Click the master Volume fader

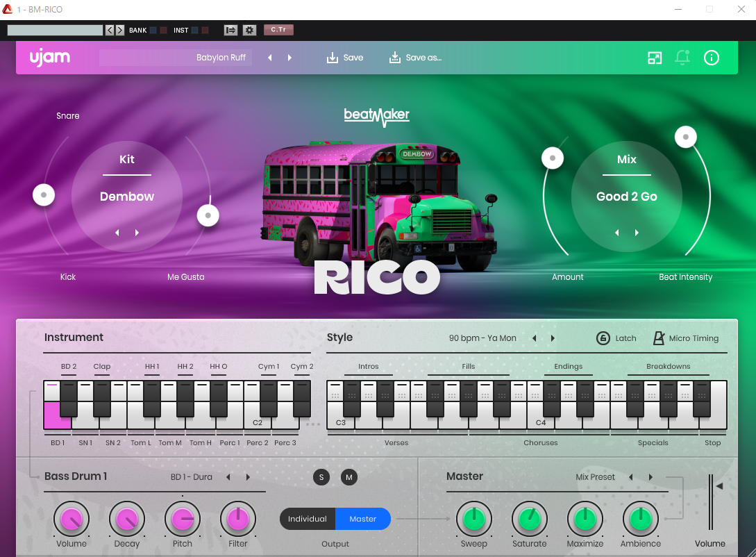point(711,503)
